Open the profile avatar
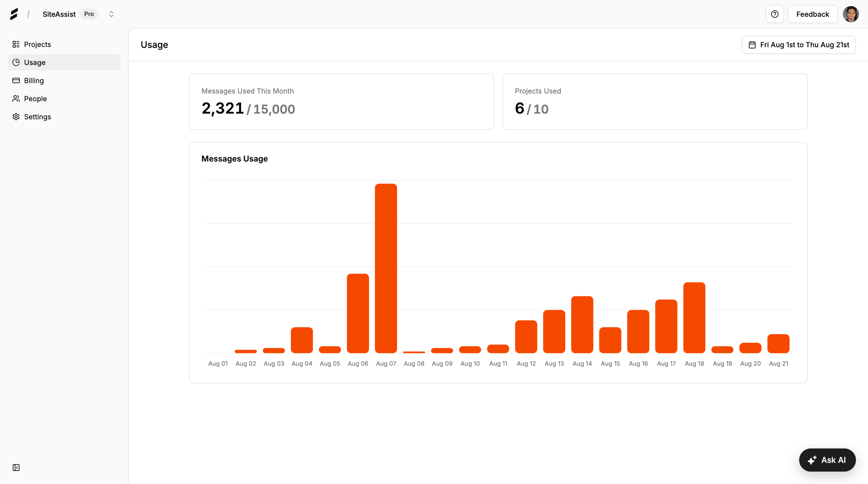 pos(851,14)
